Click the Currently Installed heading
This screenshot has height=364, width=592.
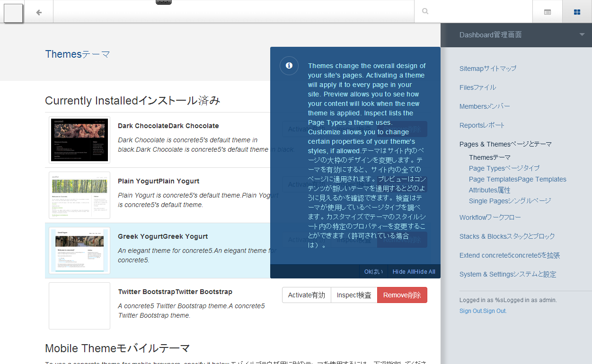[133, 101]
